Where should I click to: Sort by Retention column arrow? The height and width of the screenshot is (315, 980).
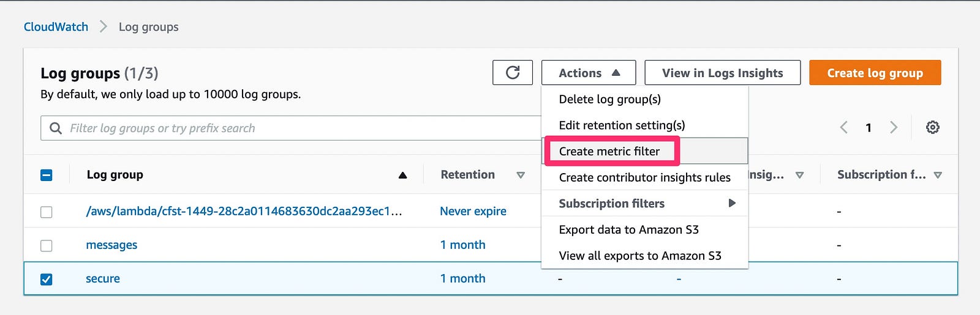tap(521, 175)
